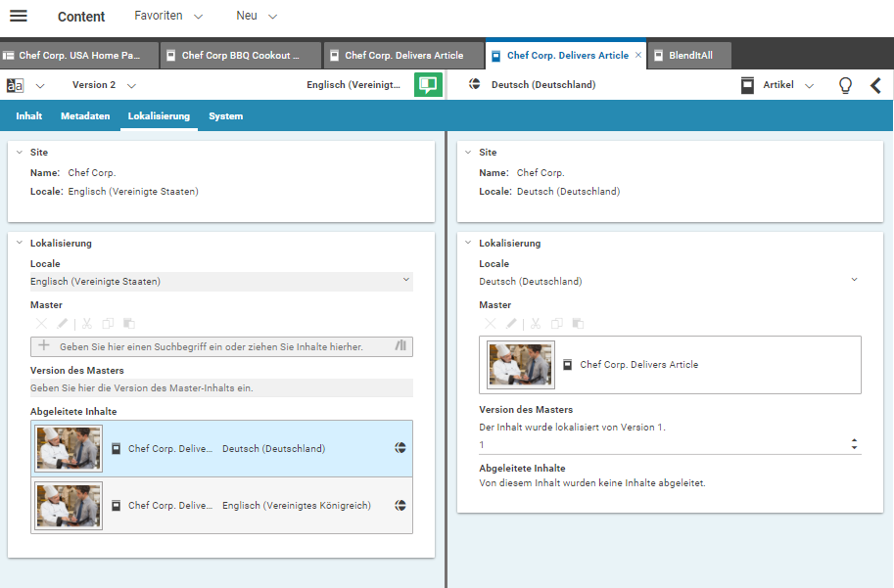
Task: Click the master Chef Corp. Delivers Article thumbnail
Action: pyautogui.click(x=521, y=365)
